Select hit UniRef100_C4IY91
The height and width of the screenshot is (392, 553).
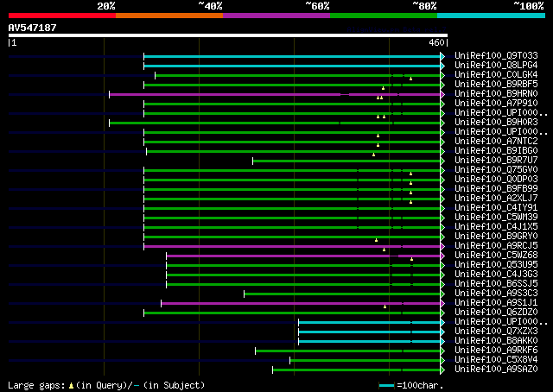pyautogui.click(x=496, y=208)
